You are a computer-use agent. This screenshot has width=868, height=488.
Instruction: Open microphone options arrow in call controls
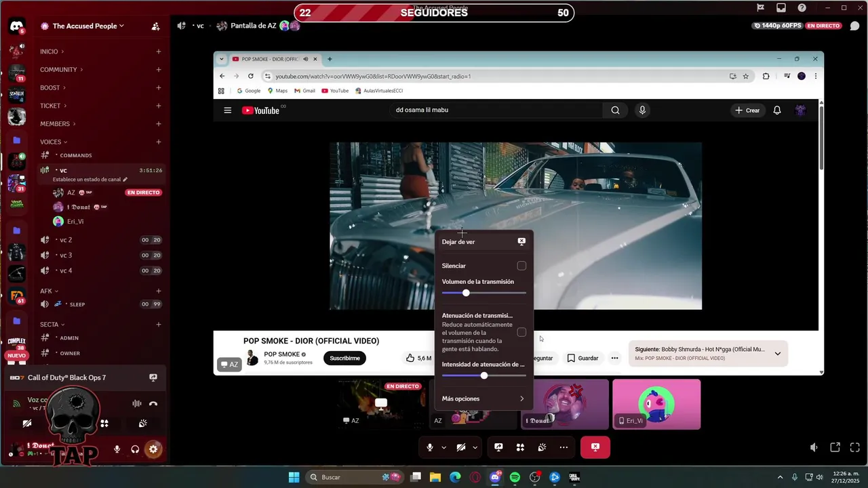[x=443, y=447]
